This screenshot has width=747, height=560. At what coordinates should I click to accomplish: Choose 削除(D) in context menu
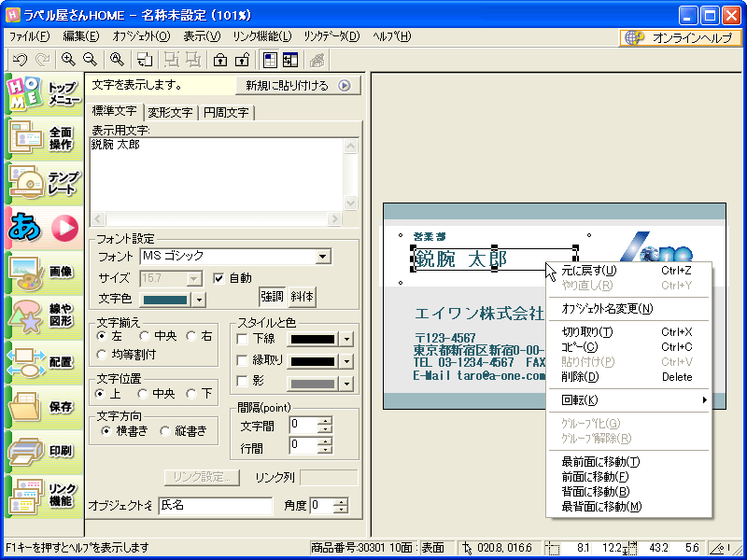(x=628, y=377)
